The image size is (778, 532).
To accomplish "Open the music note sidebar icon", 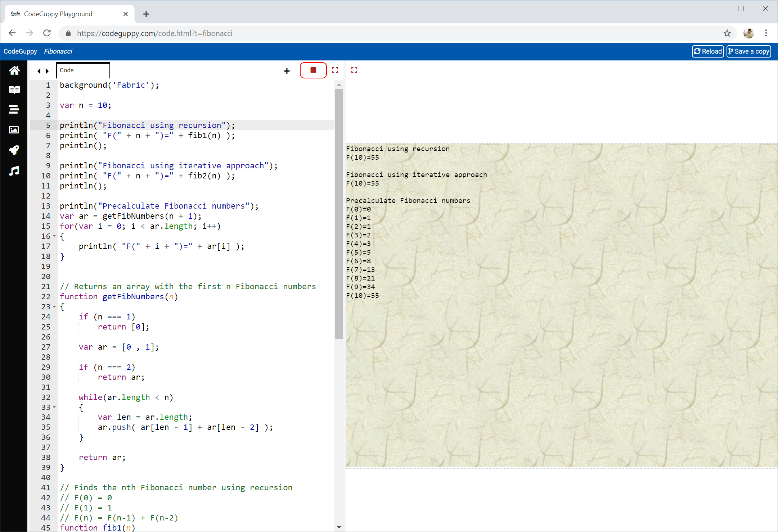I will click(14, 170).
